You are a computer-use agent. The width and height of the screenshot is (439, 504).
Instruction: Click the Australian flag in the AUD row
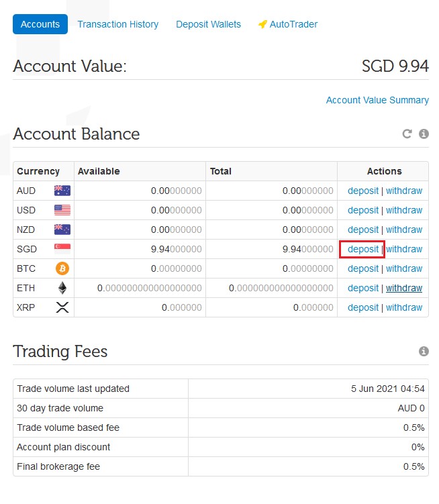[x=62, y=191]
